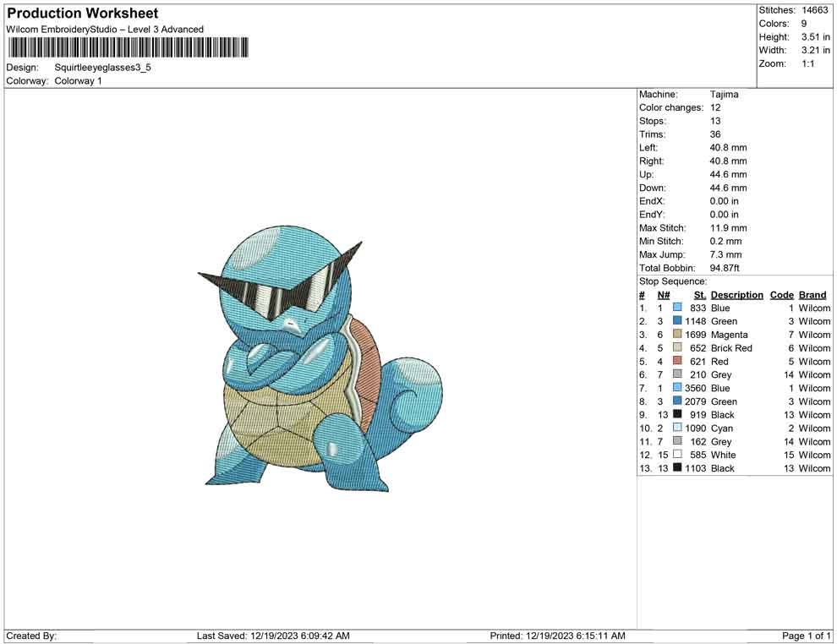Click the Cyan swatch in stop 10
This screenshot has width=837, height=644.
(x=677, y=428)
